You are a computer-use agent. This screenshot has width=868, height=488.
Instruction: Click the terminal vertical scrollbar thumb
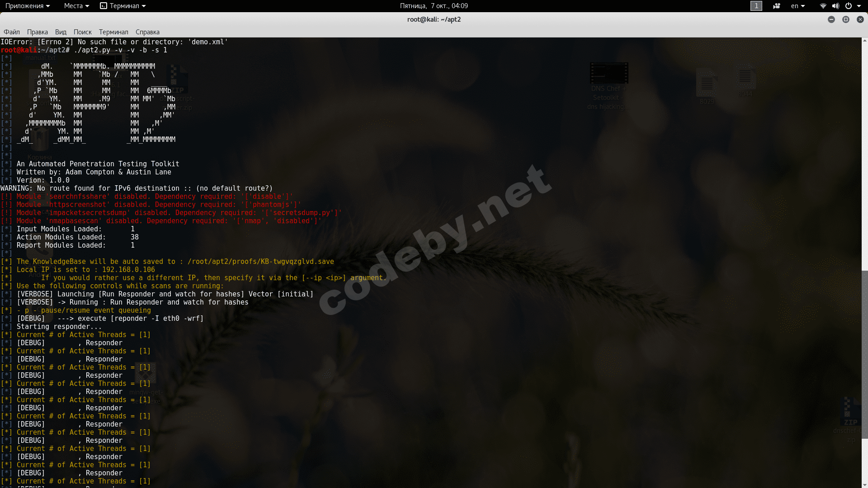click(864, 355)
